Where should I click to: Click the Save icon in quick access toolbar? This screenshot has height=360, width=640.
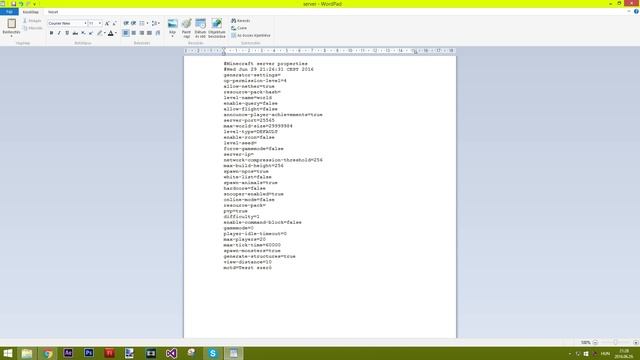(13, 4)
